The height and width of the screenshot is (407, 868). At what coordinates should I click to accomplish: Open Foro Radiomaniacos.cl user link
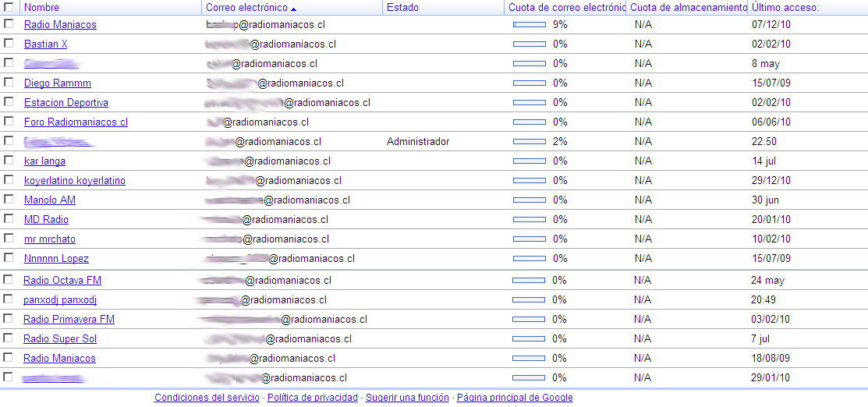(x=76, y=122)
